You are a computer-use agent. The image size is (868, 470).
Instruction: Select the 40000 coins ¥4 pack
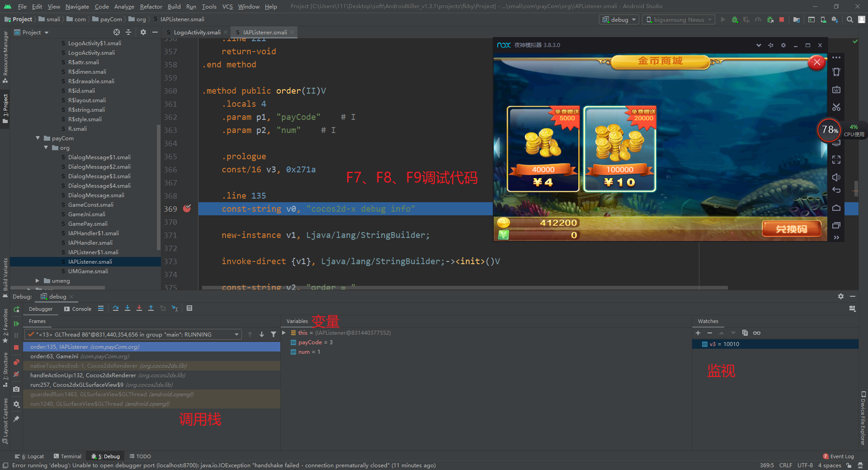pos(543,149)
